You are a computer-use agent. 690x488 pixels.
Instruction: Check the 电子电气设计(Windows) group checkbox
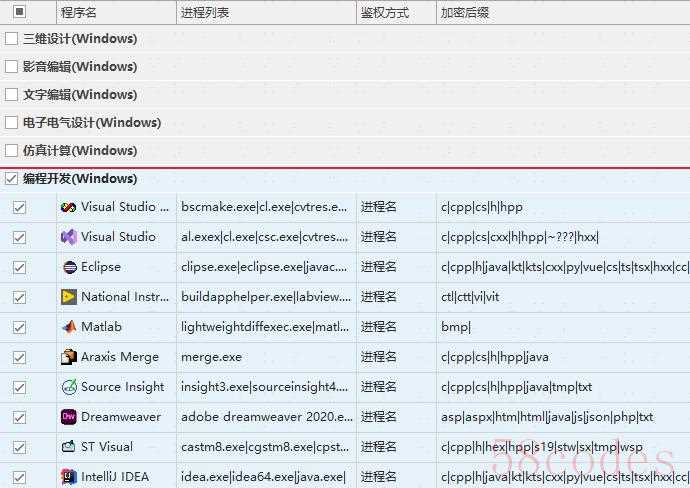11,123
